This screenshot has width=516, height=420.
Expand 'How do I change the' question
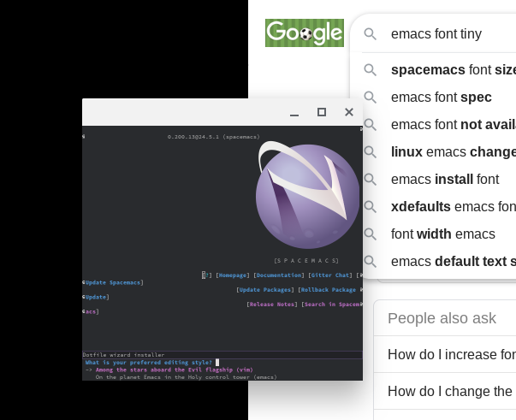pos(445,391)
